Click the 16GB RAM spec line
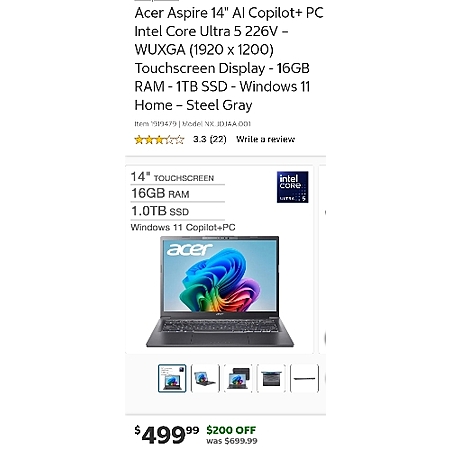 pos(160,193)
